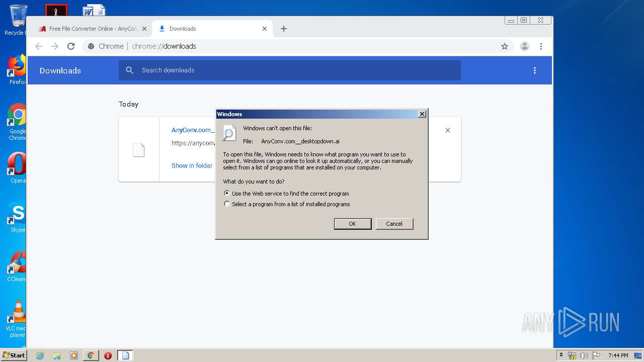Close the Windows dialog via X

pos(422,114)
